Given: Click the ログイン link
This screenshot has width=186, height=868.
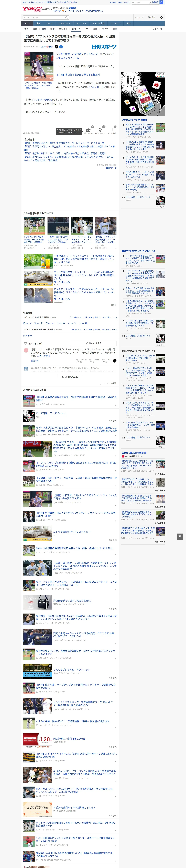Looking at the screenshot, I should click(57, 11).
